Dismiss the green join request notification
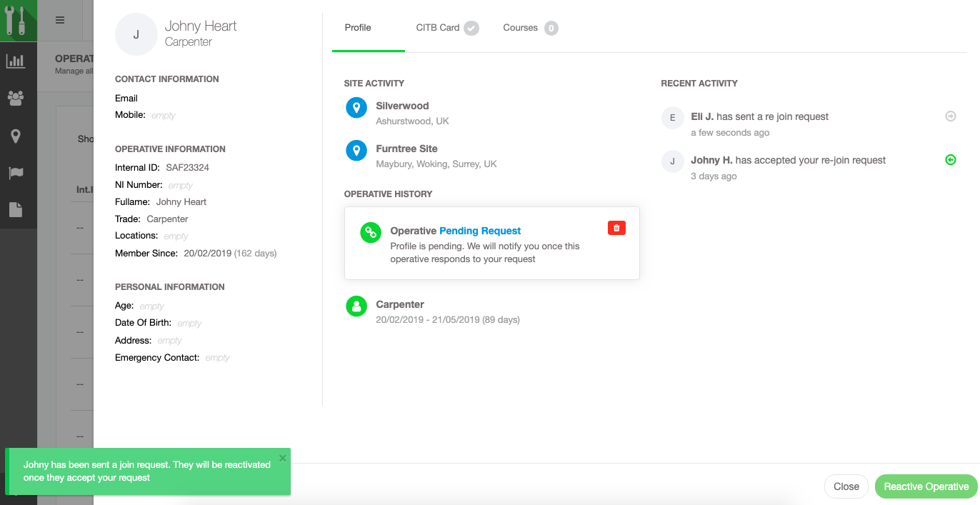 coord(282,459)
